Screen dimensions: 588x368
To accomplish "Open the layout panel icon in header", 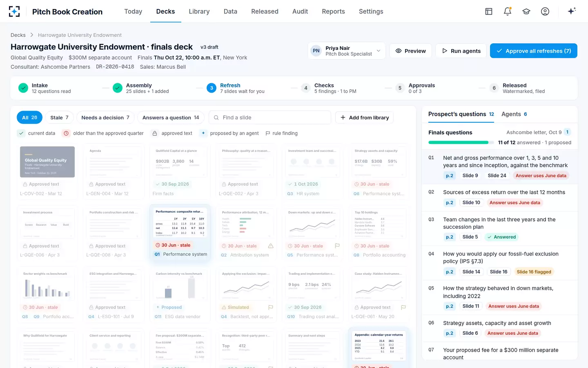I will pos(489,11).
